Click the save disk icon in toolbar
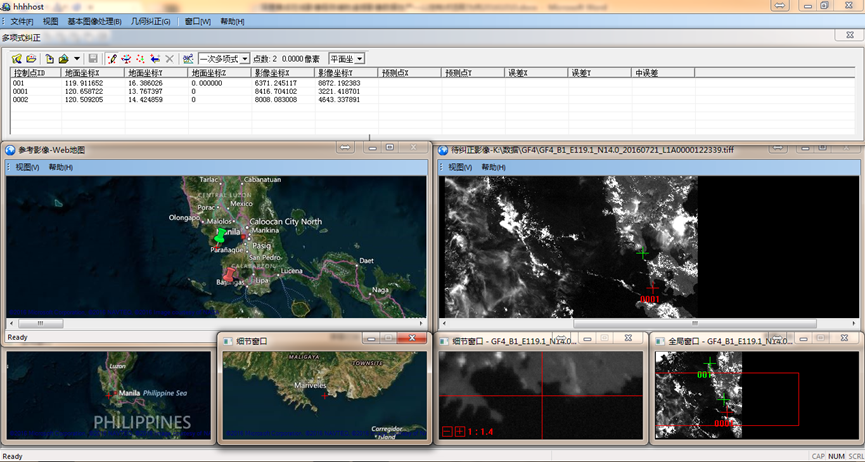Screen dimensions: 865x462 click(93, 59)
